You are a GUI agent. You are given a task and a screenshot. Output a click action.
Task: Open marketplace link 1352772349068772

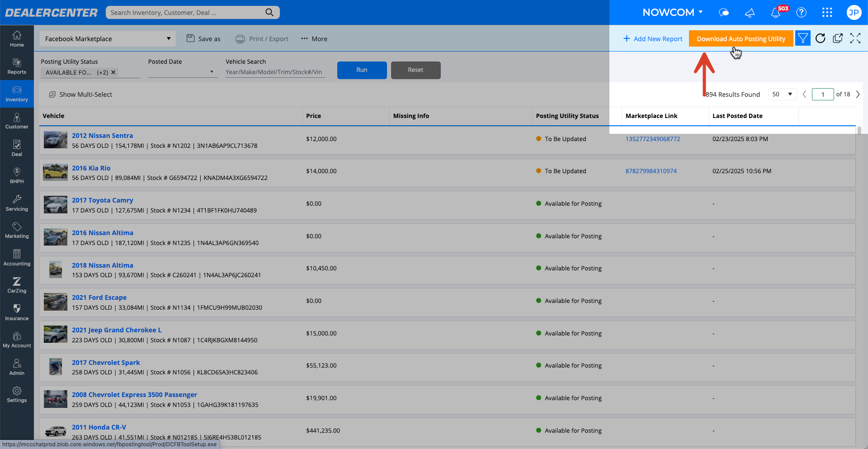[652, 139]
